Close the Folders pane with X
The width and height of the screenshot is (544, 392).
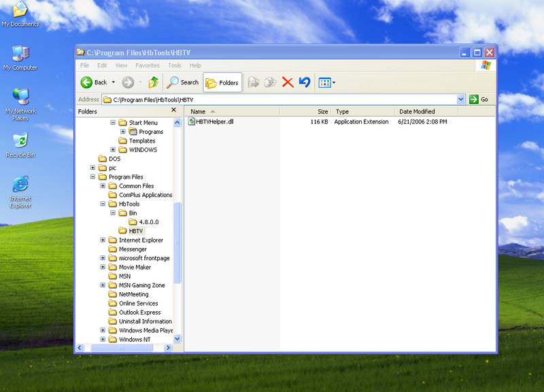pos(174,110)
